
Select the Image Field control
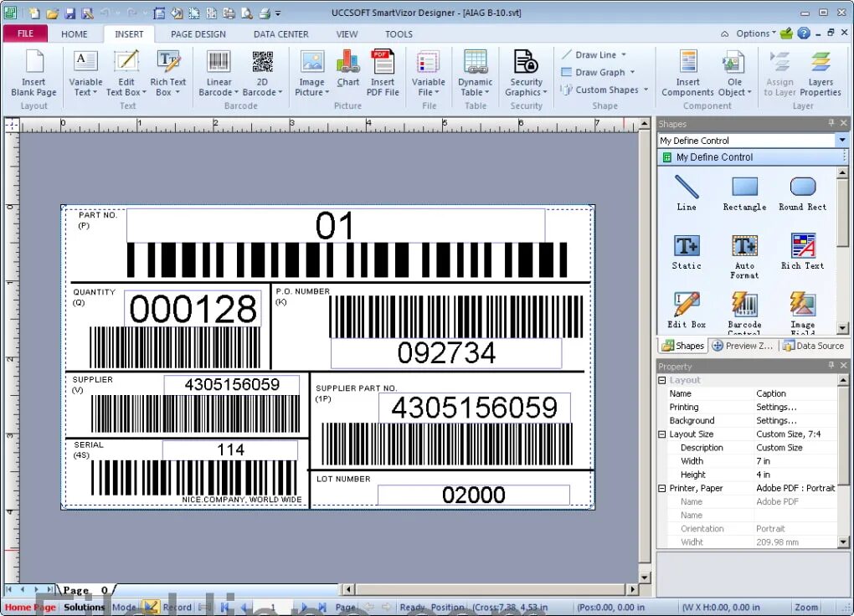click(802, 313)
